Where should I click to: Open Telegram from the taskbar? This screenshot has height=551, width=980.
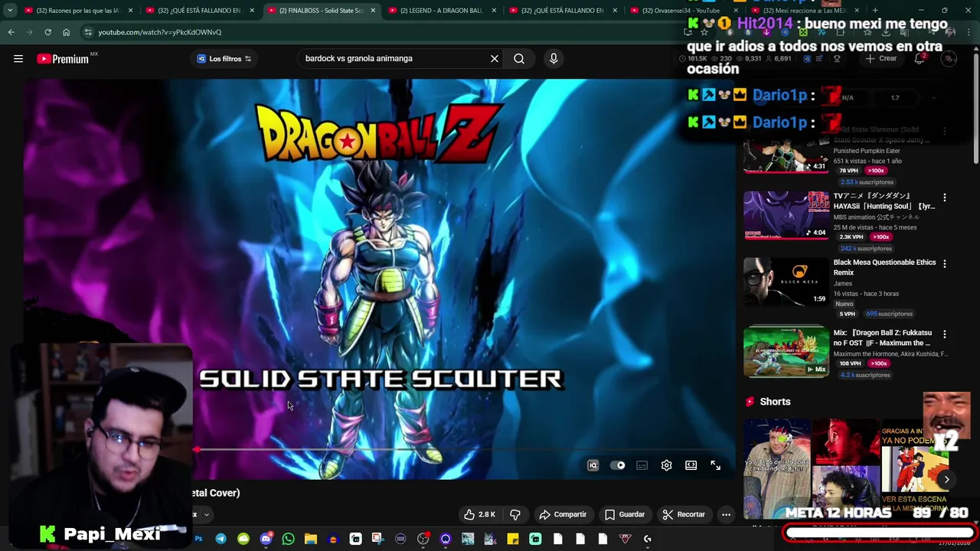[x=220, y=539]
